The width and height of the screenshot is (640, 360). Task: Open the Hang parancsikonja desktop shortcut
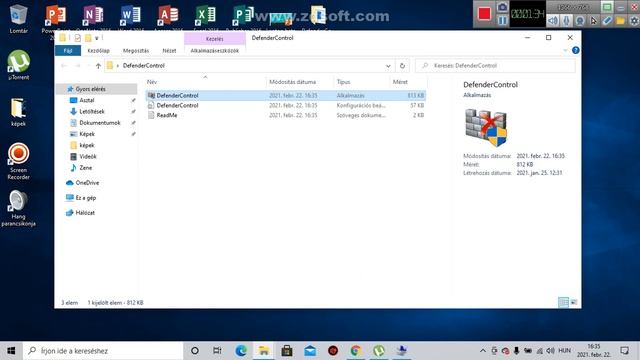(x=18, y=208)
